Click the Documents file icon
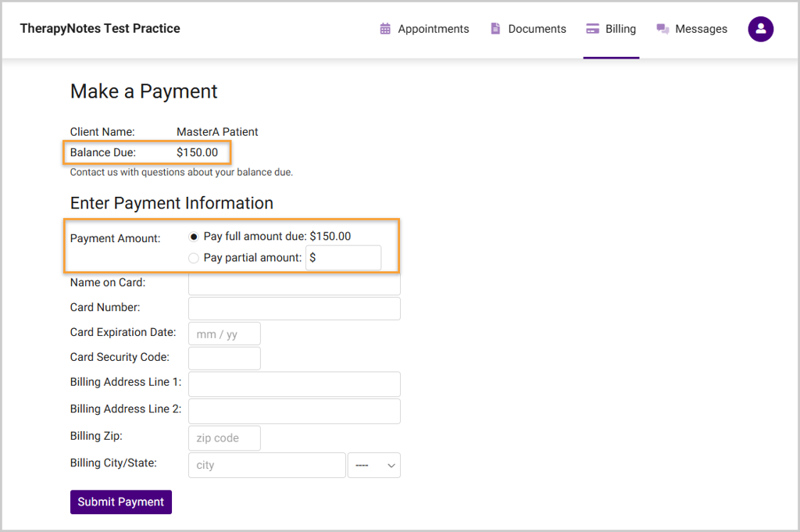The image size is (800, 532). pyautogui.click(x=495, y=29)
